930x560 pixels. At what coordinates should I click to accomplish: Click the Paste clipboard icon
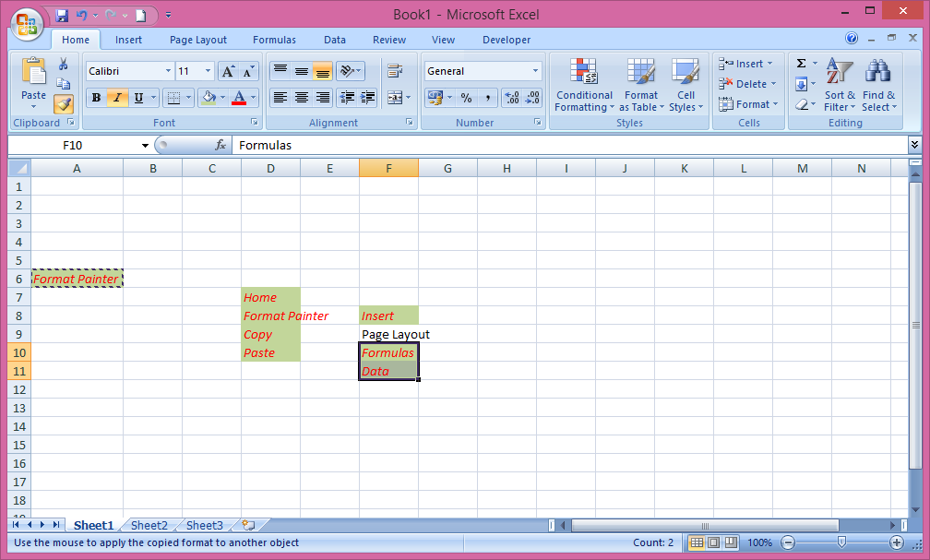(34, 71)
